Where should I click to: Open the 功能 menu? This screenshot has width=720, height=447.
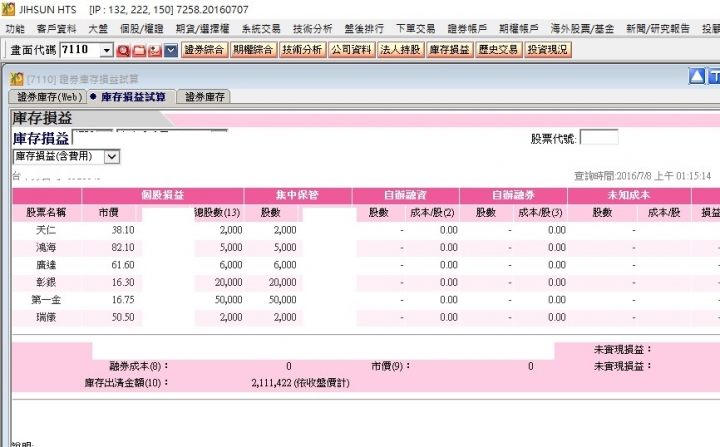click(x=15, y=29)
